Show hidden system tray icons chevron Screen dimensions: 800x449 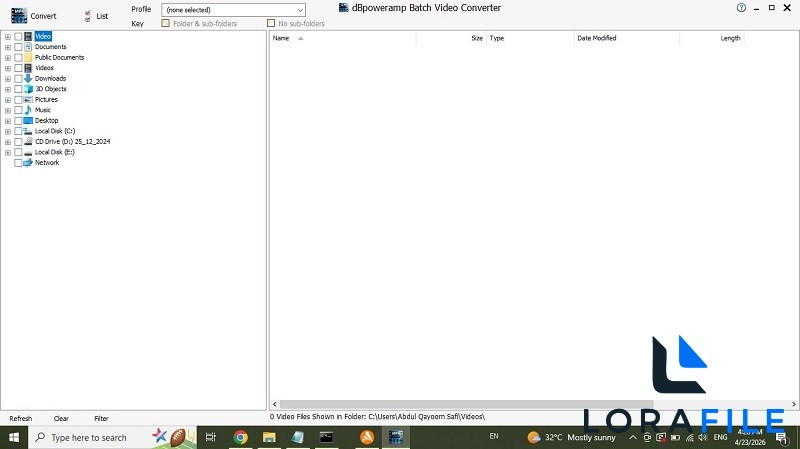pos(633,437)
